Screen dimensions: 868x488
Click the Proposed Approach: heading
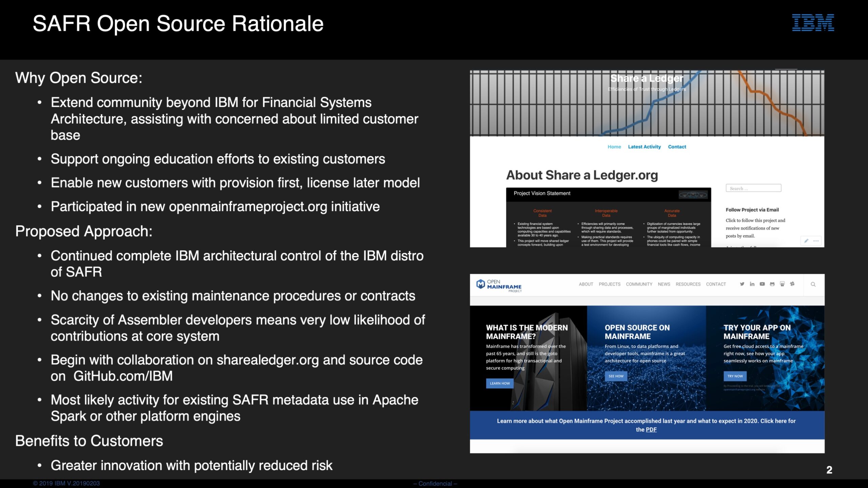pyautogui.click(x=84, y=231)
